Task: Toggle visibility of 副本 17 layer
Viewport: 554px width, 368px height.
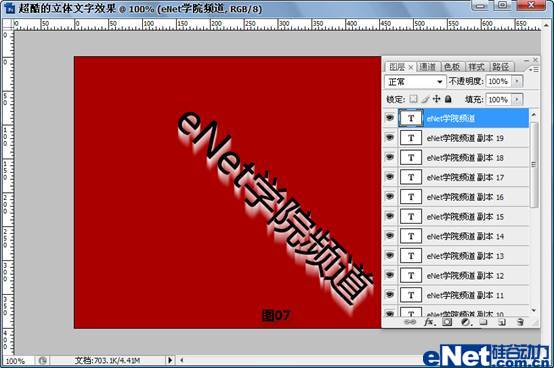Action: (x=390, y=176)
